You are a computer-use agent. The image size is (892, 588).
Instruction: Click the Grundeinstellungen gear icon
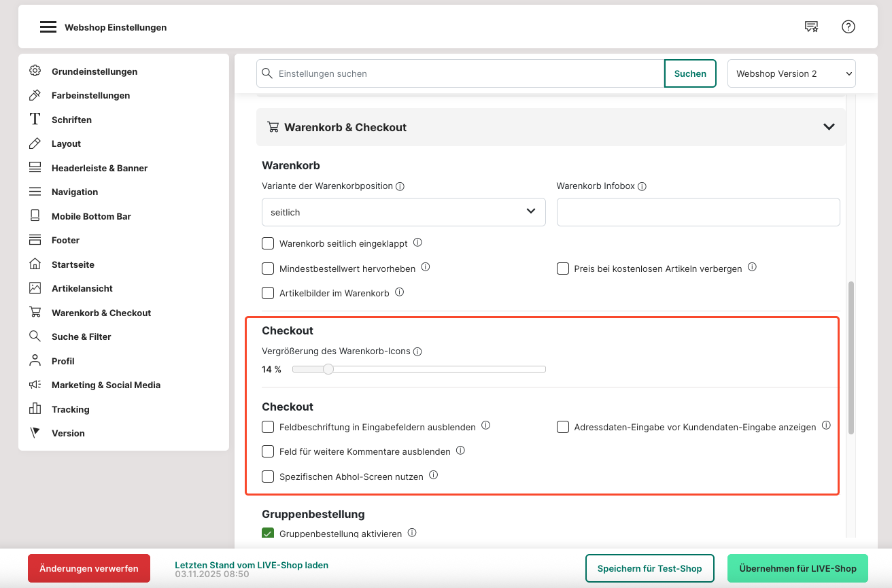(35, 71)
